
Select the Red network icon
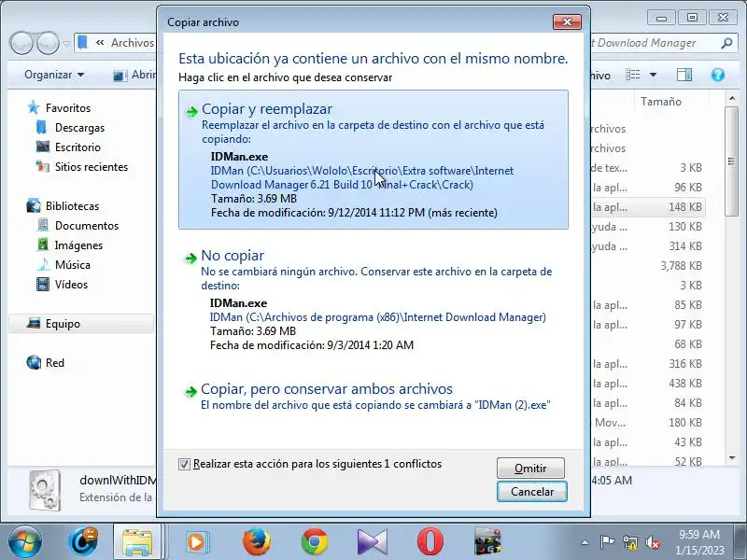34,362
